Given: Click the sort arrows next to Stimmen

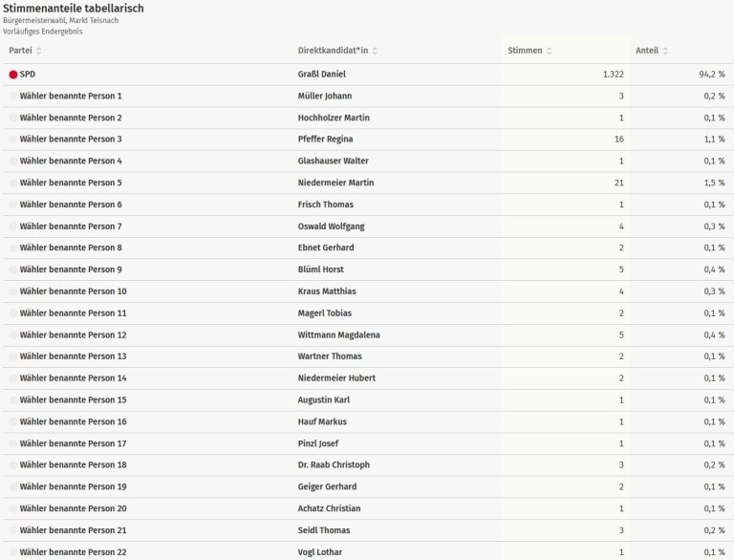Looking at the screenshot, I should click(x=550, y=51).
